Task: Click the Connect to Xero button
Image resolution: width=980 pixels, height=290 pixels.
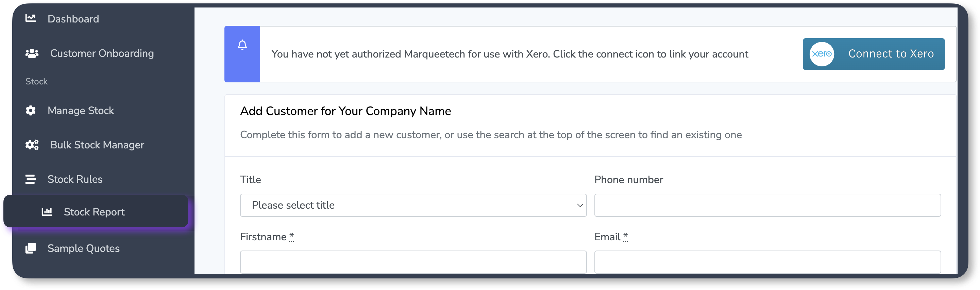Action: pos(874,54)
